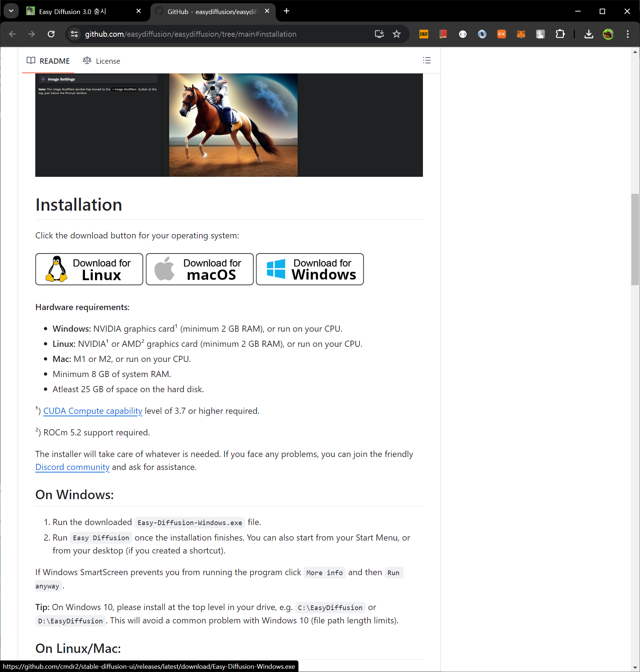This screenshot has width=640, height=672.
Task: Close the GitHub easydiffusion tab
Action: pyautogui.click(x=267, y=11)
